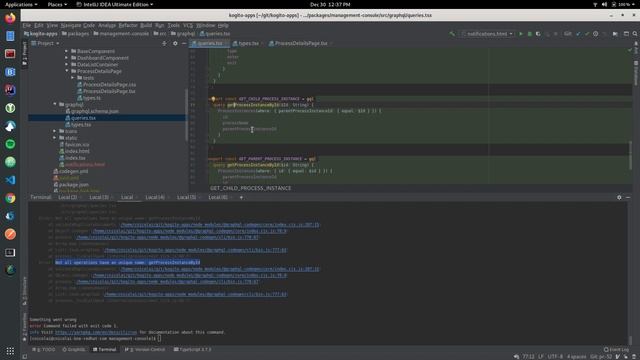Click management-console breadcrumb
Image resolution: width=640 pixels, height=360 pixels.
point(121,34)
